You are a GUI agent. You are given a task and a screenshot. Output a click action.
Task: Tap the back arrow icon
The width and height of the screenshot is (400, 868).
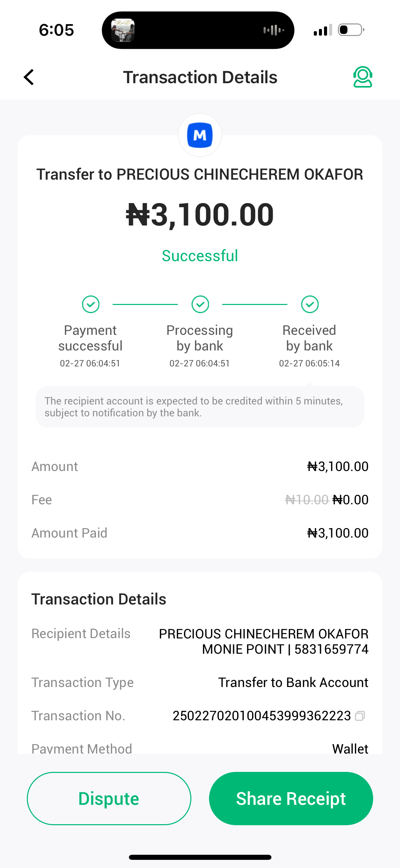(29, 77)
